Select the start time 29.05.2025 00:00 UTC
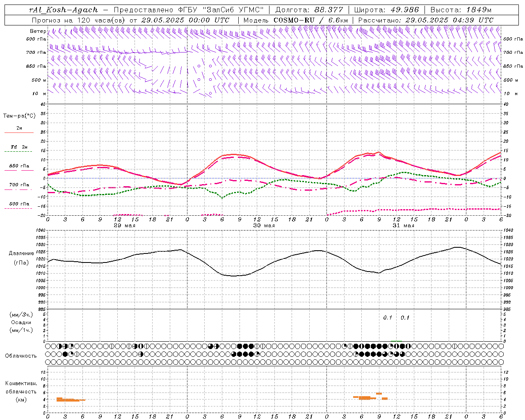The width and height of the screenshot is (525, 420). [x=185, y=20]
